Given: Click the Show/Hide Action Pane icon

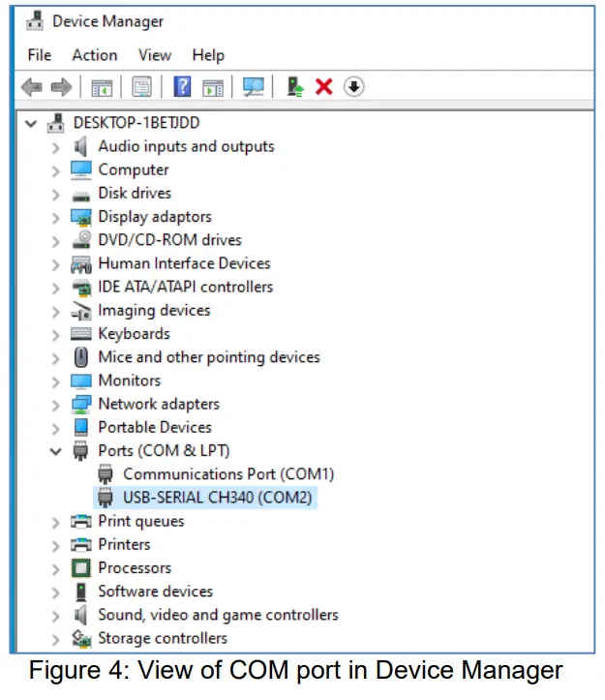Looking at the screenshot, I should pyautogui.click(x=213, y=87).
